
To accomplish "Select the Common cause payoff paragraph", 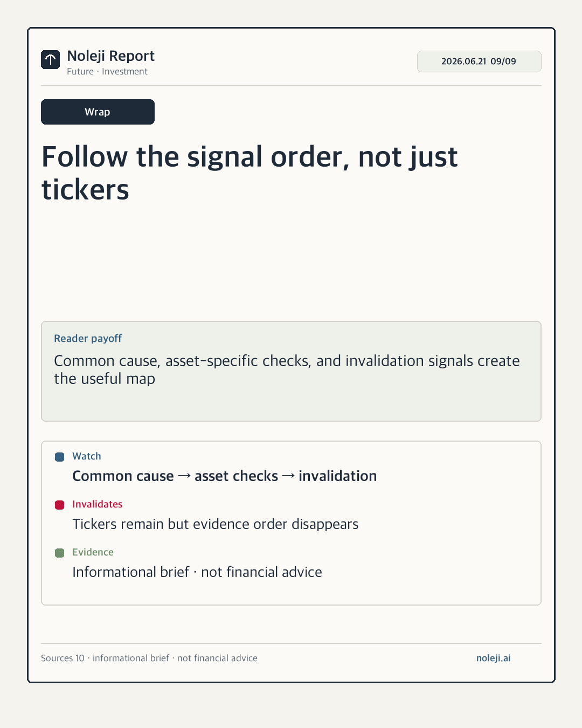I will pyautogui.click(x=287, y=369).
